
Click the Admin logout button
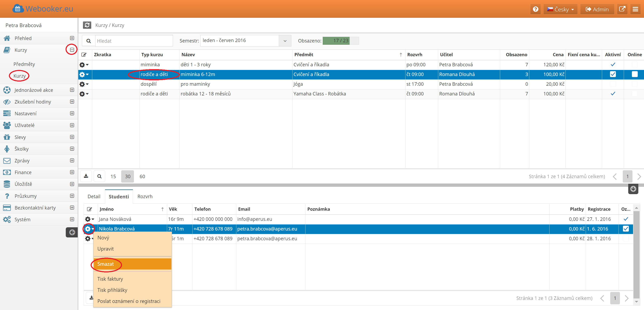tap(597, 9)
